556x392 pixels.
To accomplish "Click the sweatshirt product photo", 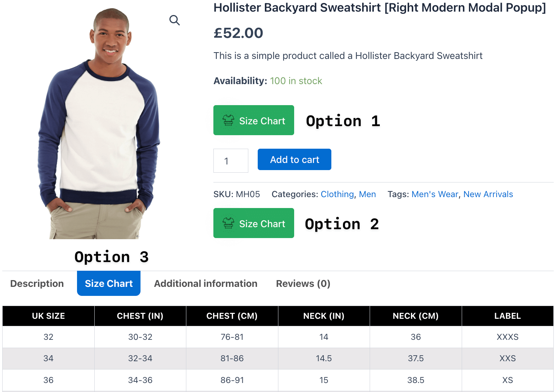I will [x=99, y=123].
